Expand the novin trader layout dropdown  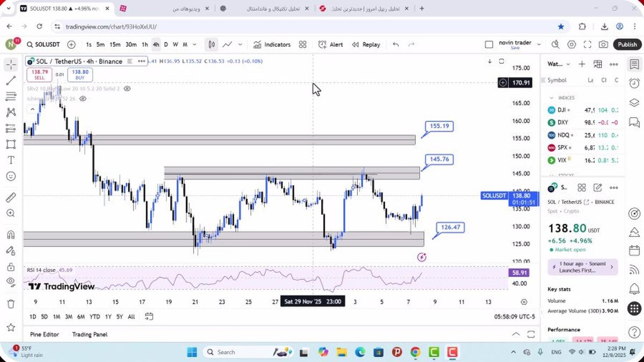click(539, 45)
